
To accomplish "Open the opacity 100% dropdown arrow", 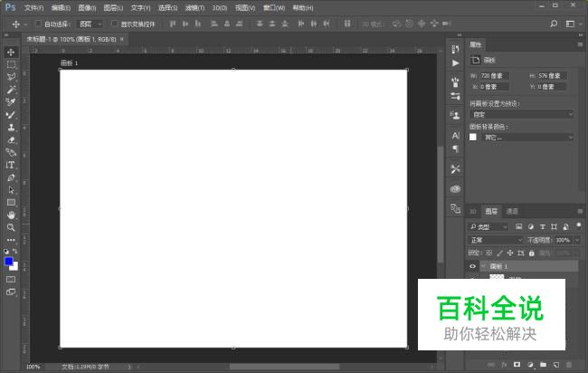I will click(577, 240).
